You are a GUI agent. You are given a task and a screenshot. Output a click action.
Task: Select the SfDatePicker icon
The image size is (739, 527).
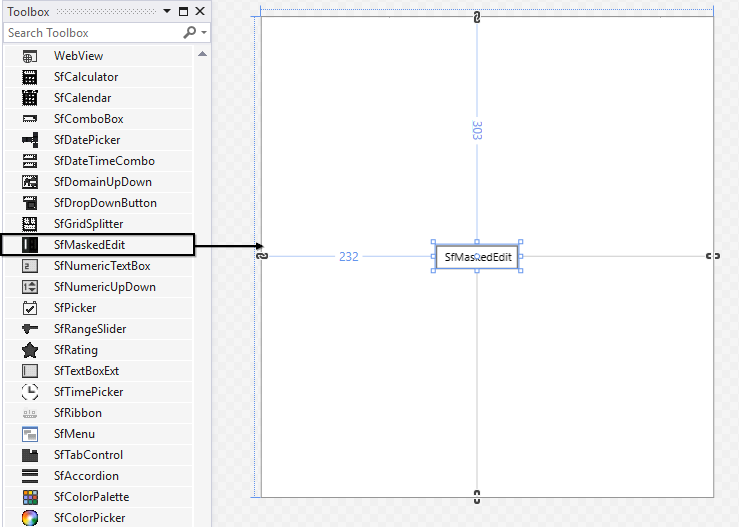tap(30, 140)
